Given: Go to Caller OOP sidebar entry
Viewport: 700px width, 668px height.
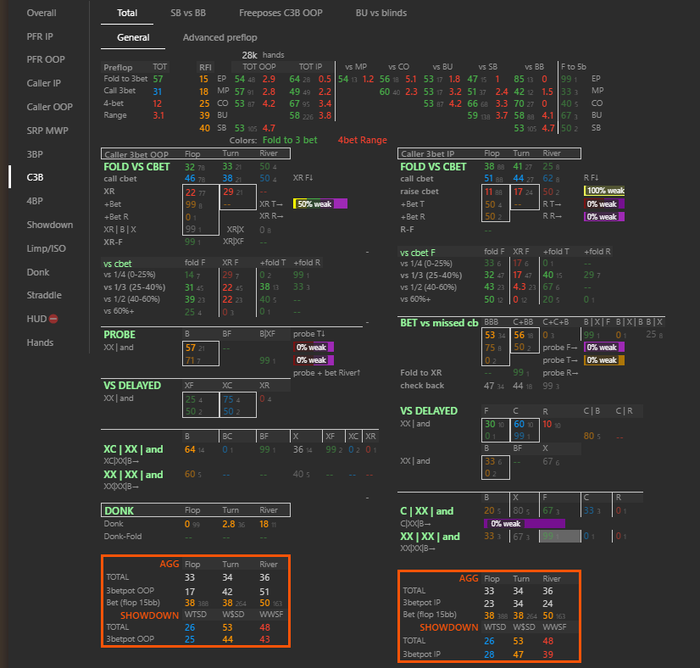Looking at the screenshot, I should (49, 107).
